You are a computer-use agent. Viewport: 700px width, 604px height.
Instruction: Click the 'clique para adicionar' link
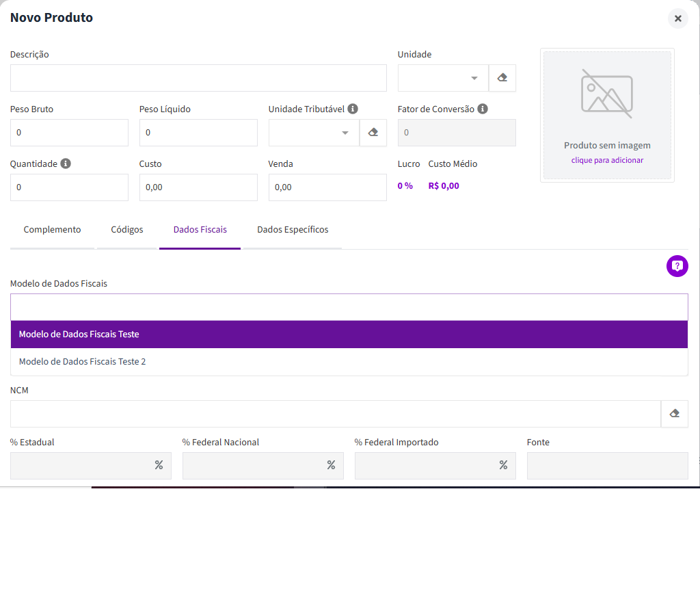607,160
